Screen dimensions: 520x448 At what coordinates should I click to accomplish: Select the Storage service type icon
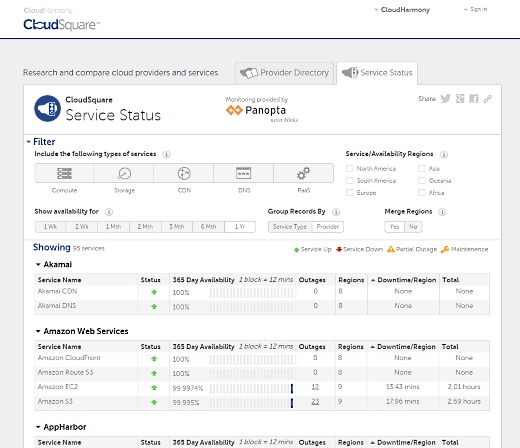click(x=124, y=173)
